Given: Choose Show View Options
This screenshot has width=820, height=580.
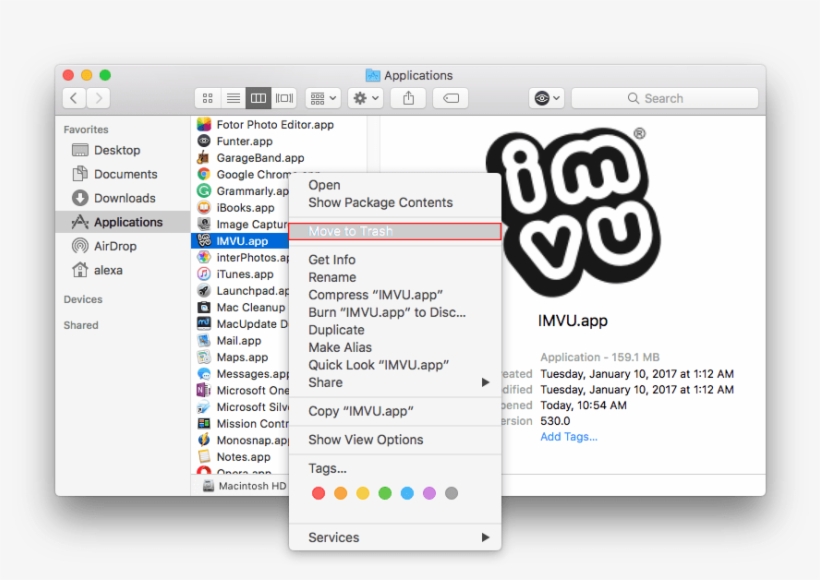Looking at the screenshot, I should click(x=395, y=440).
